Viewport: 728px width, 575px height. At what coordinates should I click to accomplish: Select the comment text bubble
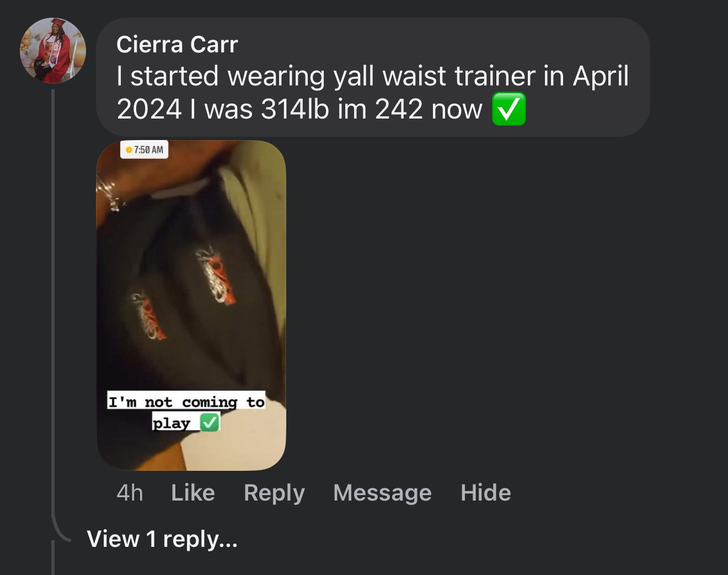click(x=373, y=77)
